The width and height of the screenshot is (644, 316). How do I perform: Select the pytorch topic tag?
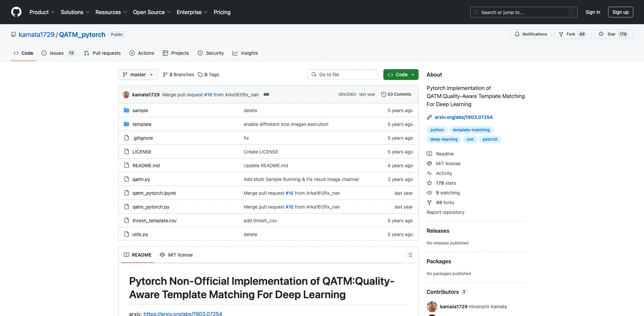[x=490, y=139]
